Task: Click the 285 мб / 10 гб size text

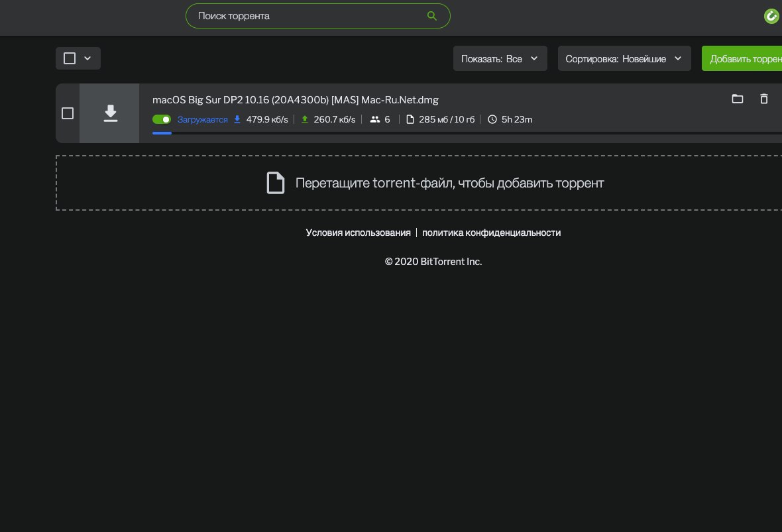Action: [447, 119]
